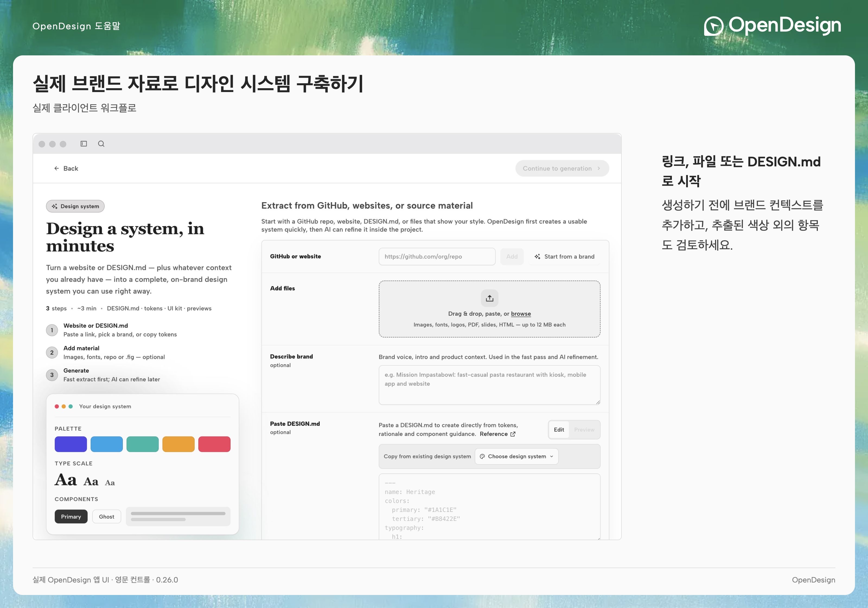
Task: Click 'Your design system' card title
Action: (105, 406)
